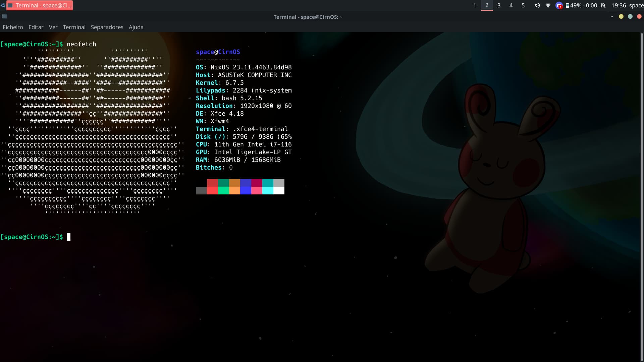Viewport: 644px width, 362px height.
Task: Open the clock showing 19:36
Action: [x=619, y=5]
